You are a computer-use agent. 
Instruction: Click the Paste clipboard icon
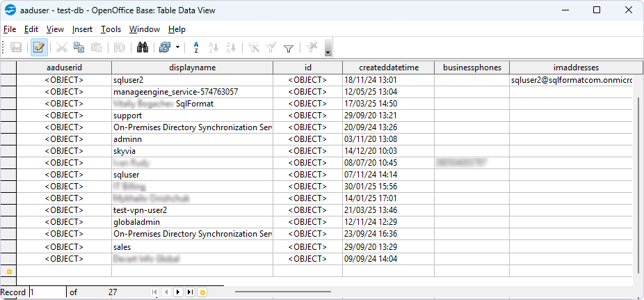[97, 47]
